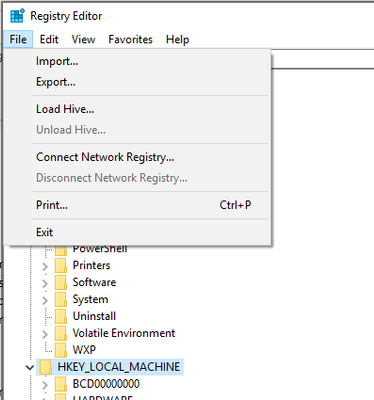
Task: Open the View menu
Action: click(83, 39)
